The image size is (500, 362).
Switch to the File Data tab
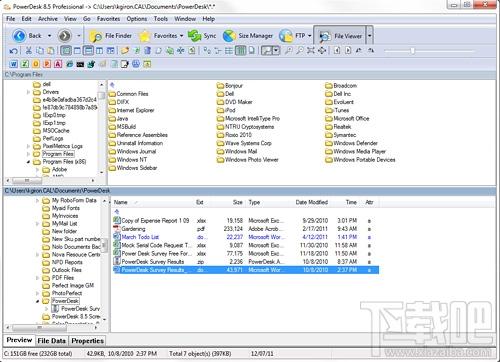[51, 341]
